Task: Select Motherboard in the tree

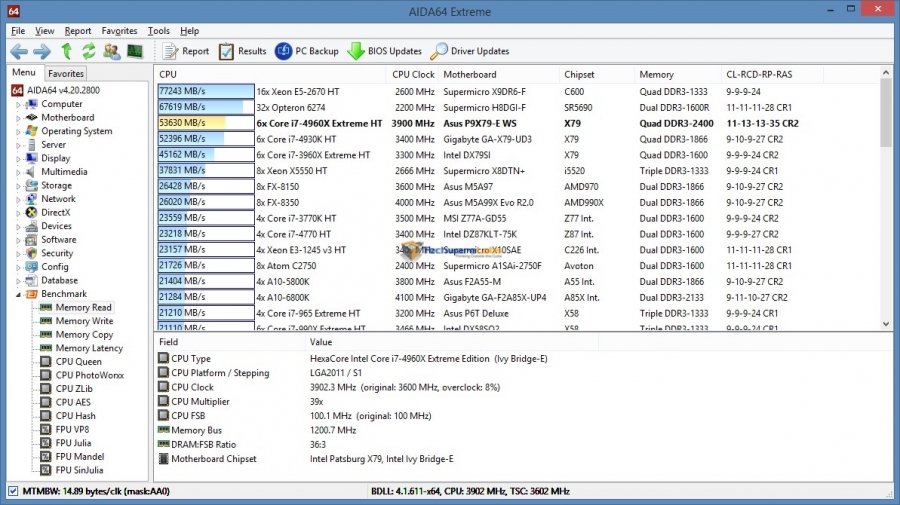Action: [x=67, y=118]
